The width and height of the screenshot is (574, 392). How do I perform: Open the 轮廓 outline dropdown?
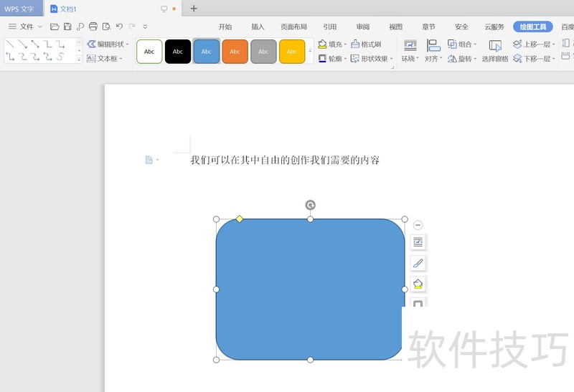point(332,59)
